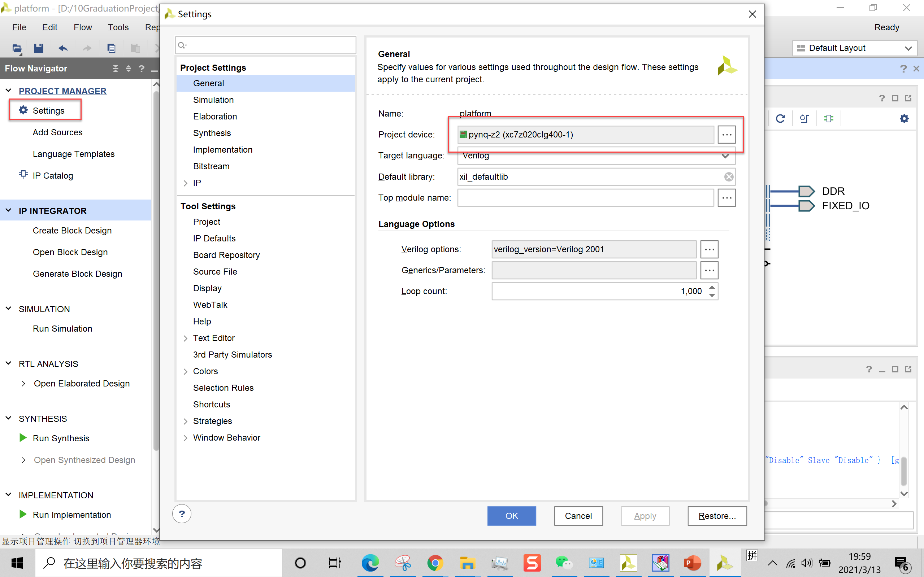Click the OK button to confirm

click(512, 516)
